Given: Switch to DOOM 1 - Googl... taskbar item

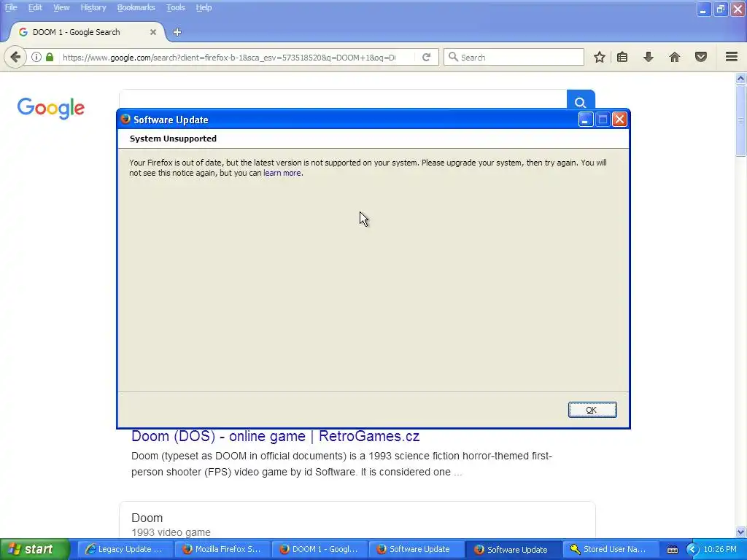Looking at the screenshot, I should (320, 550).
